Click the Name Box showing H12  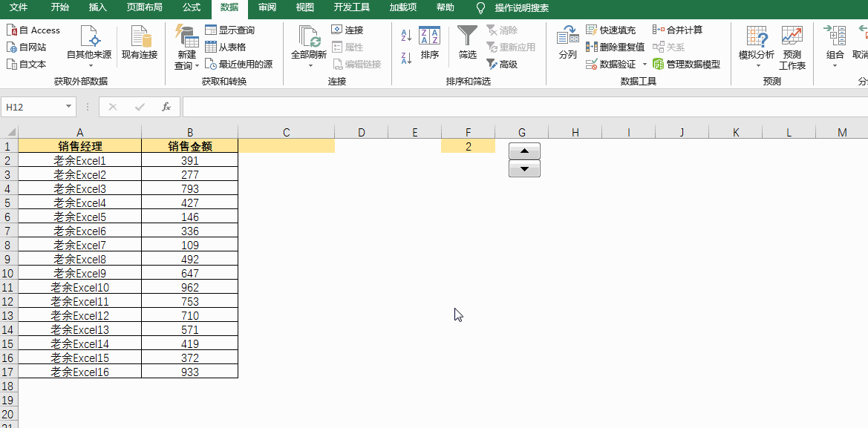tap(32, 107)
